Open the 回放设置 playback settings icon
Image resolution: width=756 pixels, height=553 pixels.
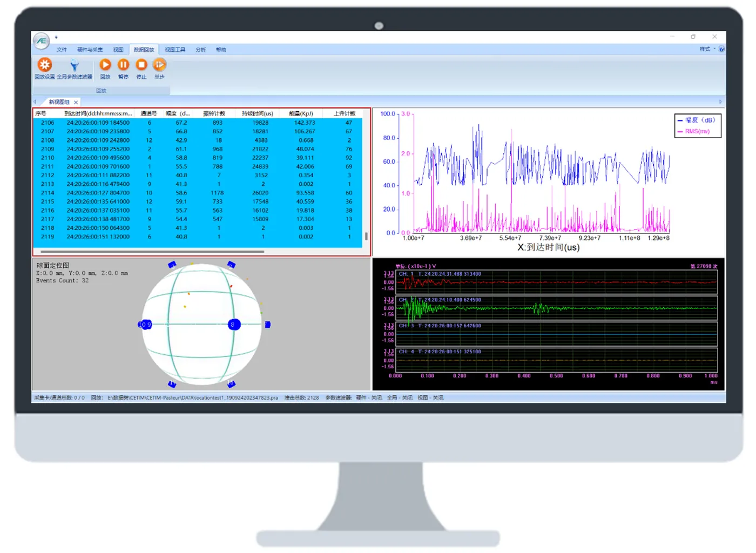pos(44,69)
